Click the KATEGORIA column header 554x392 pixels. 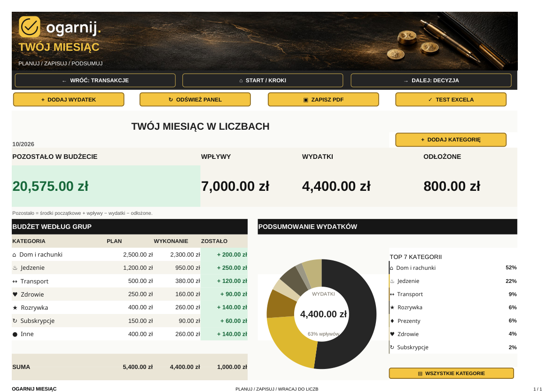pyautogui.click(x=29, y=241)
